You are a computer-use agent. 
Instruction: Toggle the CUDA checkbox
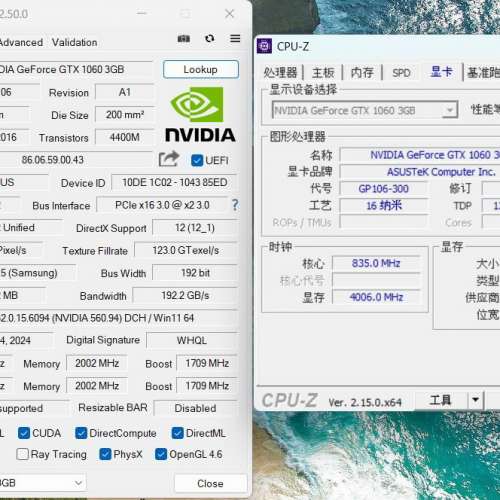24,433
